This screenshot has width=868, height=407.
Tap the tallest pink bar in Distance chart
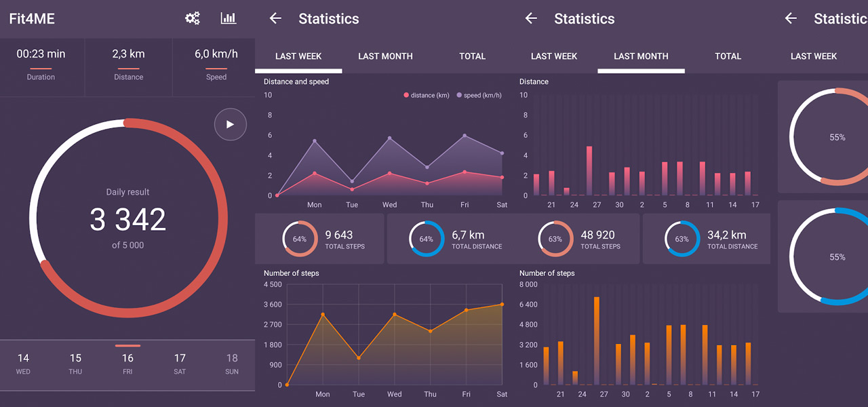589,171
